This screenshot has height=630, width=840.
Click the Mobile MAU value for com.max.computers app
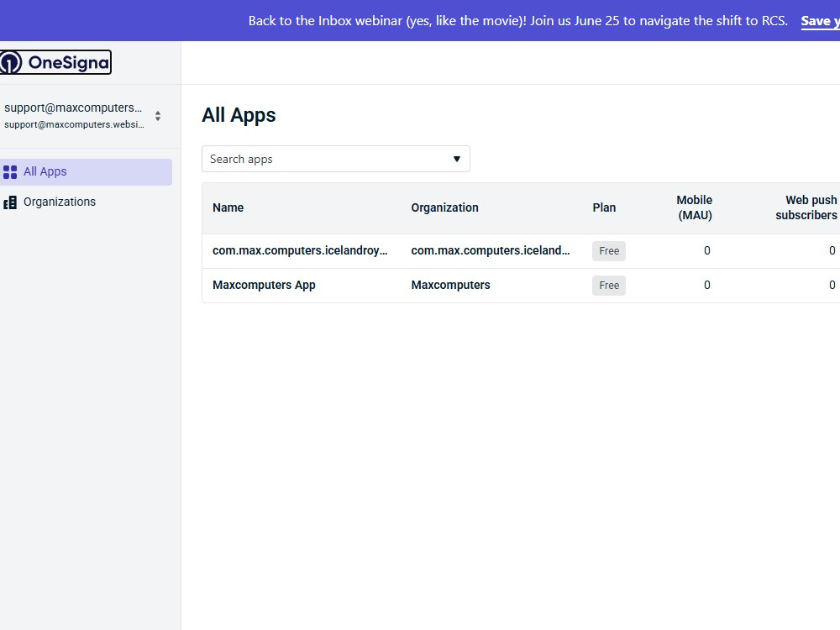pos(706,250)
